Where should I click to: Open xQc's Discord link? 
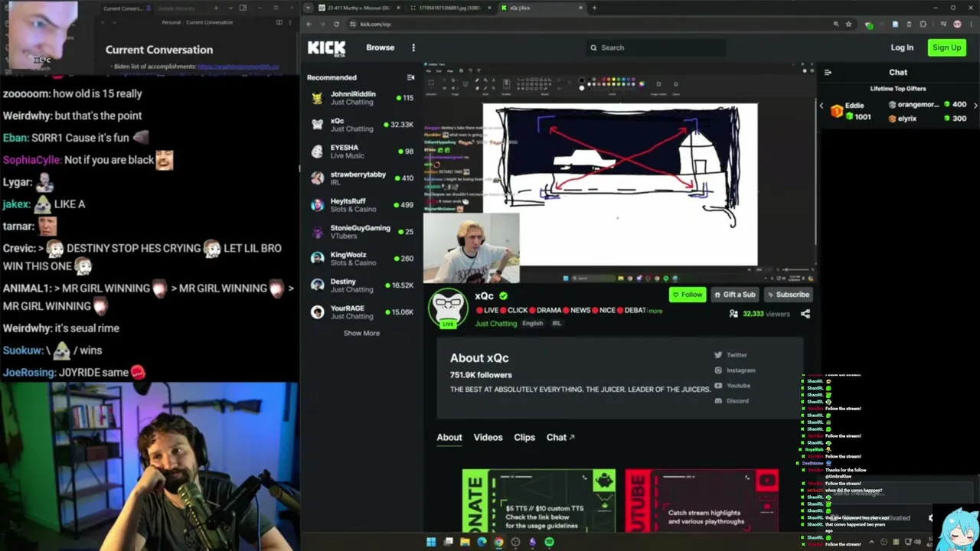click(731, 401)
